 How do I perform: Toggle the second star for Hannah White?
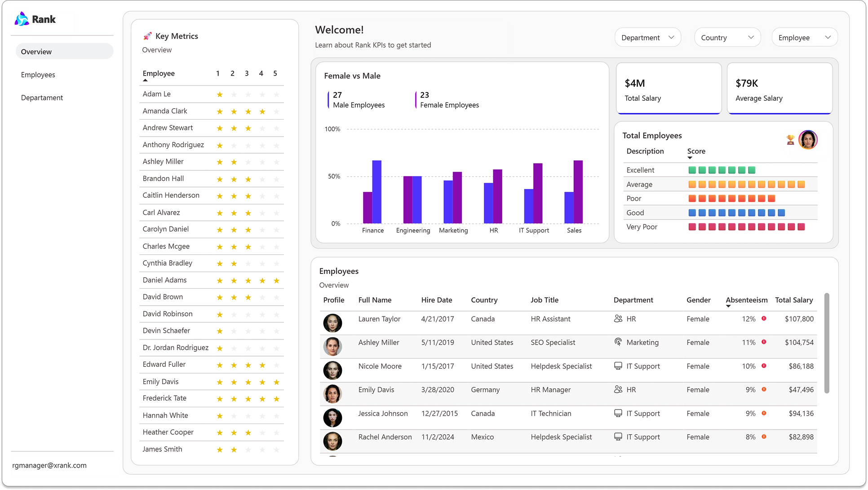[234, 415]
